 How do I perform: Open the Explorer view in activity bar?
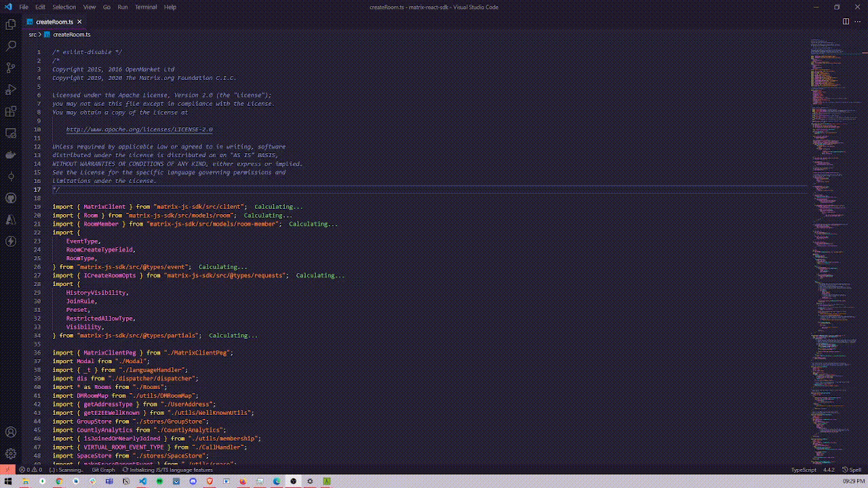pos(10,24)
